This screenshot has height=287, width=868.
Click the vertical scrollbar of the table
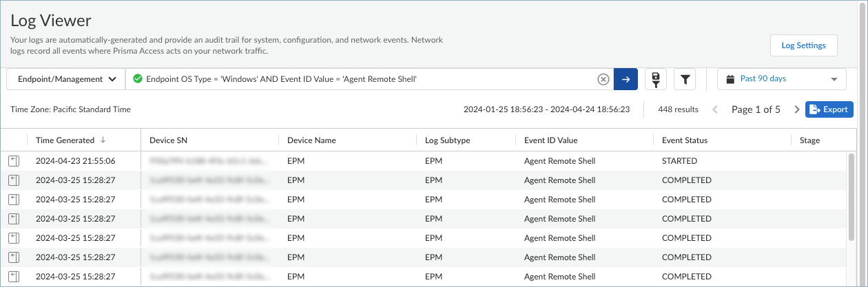click(851, 200)
